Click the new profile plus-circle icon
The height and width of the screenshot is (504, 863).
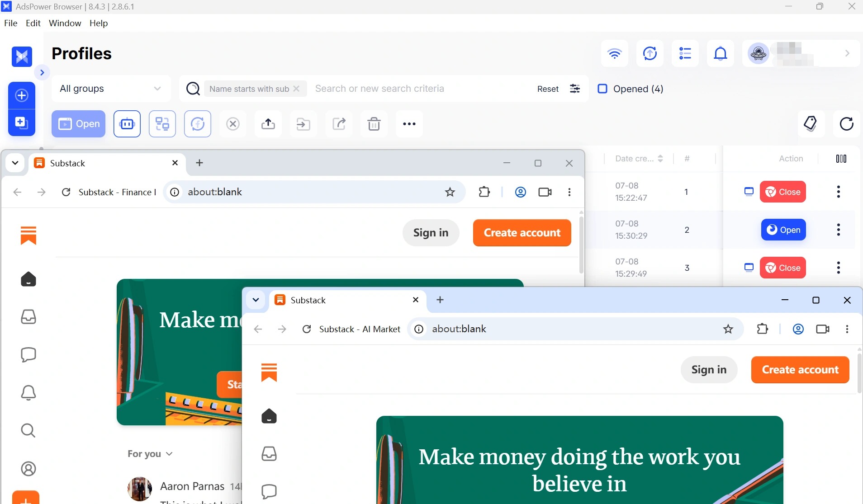tap(22, 95)
